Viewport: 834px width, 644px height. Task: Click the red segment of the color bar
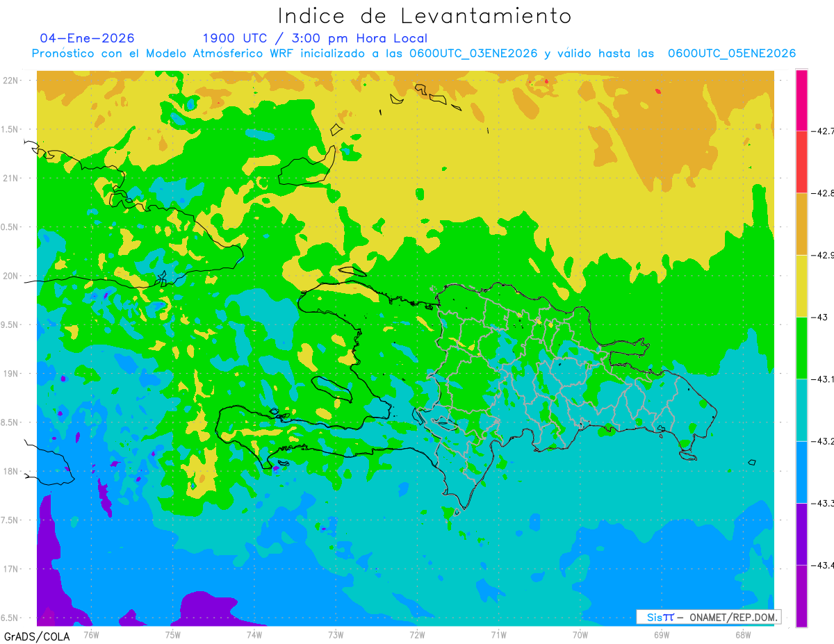point(801,162)
